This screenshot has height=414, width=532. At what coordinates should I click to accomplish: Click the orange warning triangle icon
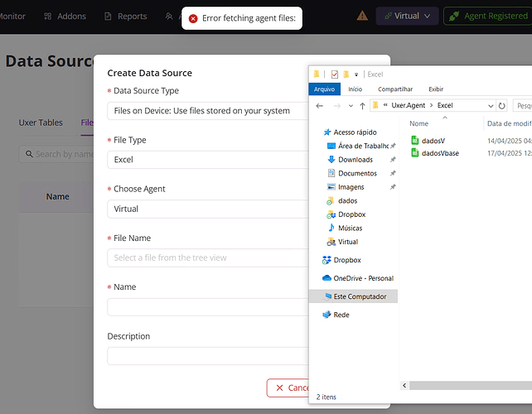pyautogui.click(x=362, y=16)
